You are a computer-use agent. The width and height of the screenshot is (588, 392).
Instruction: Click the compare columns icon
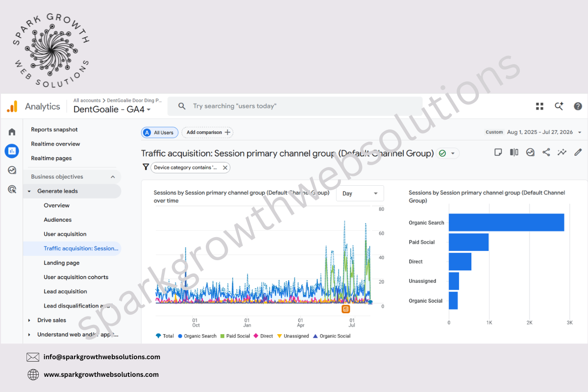514,152
